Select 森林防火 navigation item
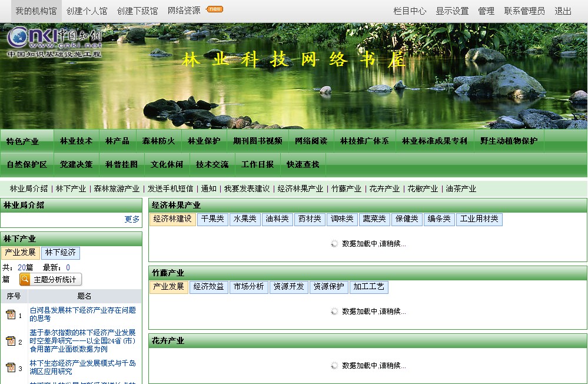Screen dimensions: 588x384 click(159, 141)
